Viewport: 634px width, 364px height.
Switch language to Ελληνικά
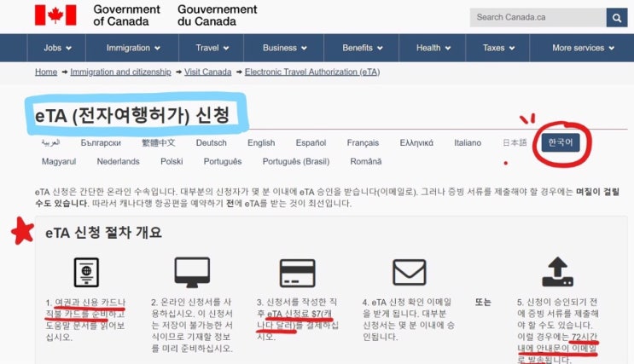point(416,142)
